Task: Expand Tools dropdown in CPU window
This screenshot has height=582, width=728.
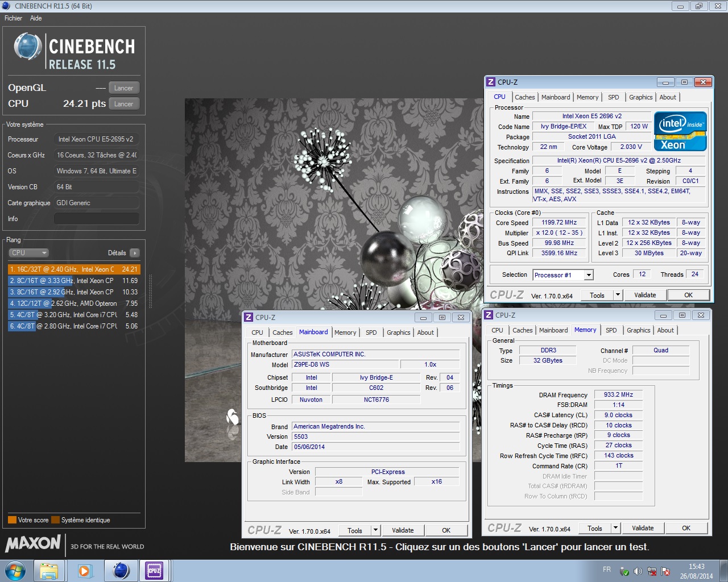Action: (x=618, y=295)
